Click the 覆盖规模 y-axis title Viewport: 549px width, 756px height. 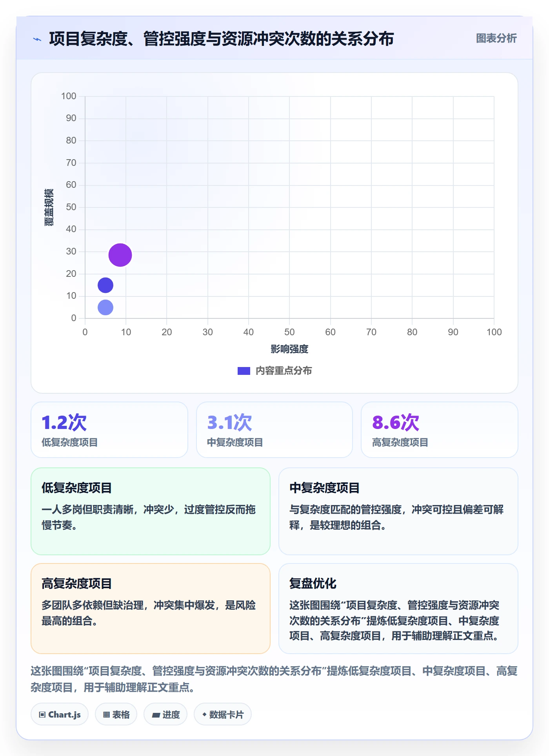tap(49, 207)
